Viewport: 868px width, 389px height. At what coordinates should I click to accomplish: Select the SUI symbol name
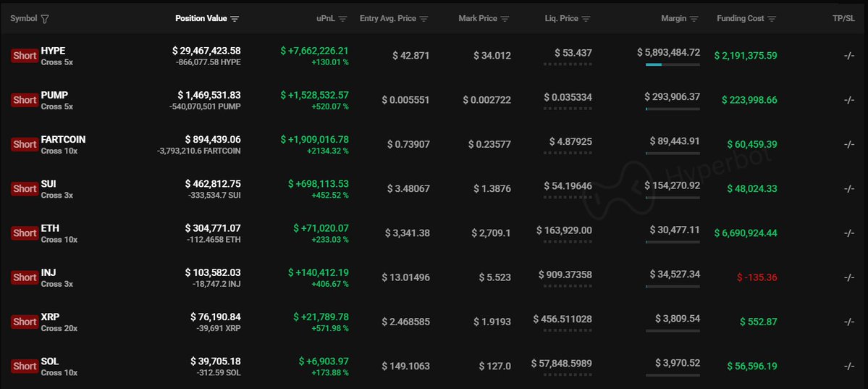coord(49,184)
